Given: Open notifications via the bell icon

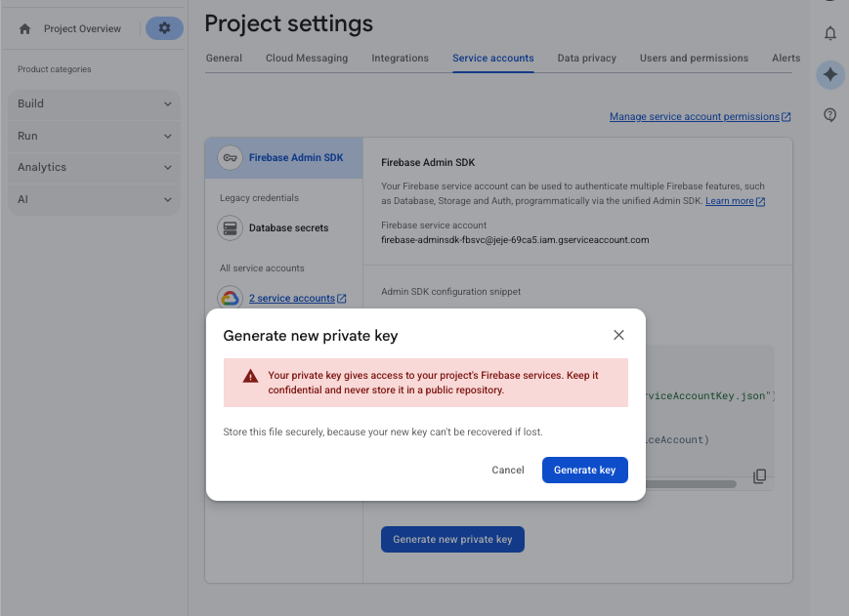Looking at the screenshot, I should tap(829, 33).
